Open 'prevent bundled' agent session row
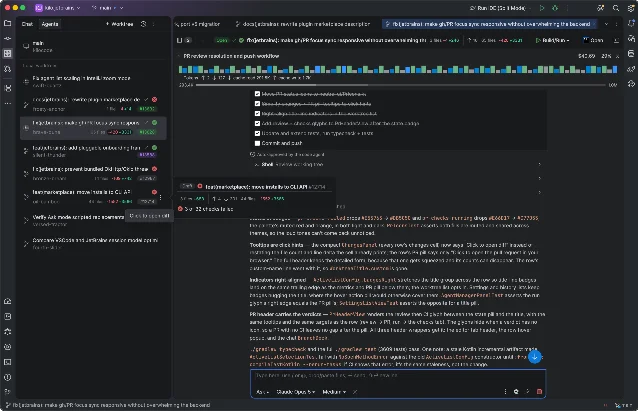 [x=93, y=173]
